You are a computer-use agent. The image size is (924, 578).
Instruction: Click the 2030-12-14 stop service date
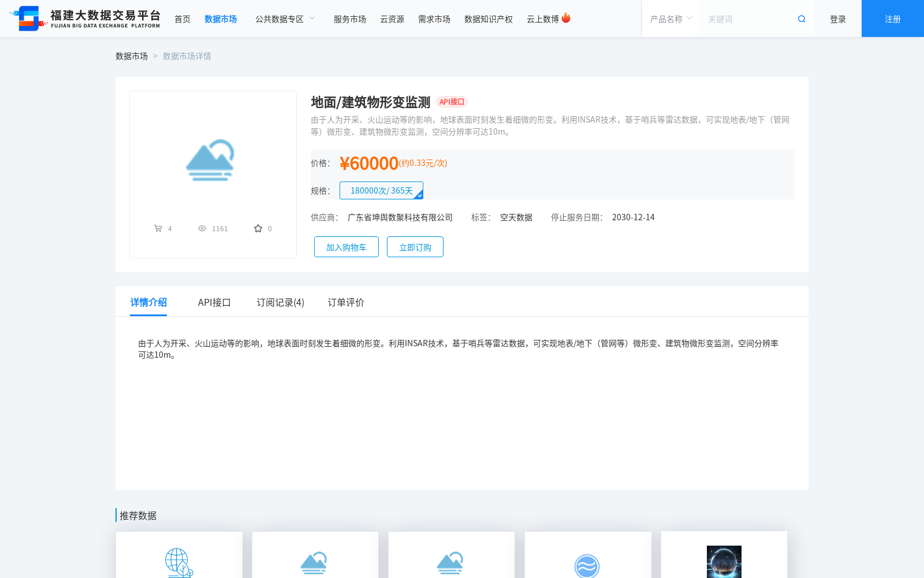tap(634, 217)
